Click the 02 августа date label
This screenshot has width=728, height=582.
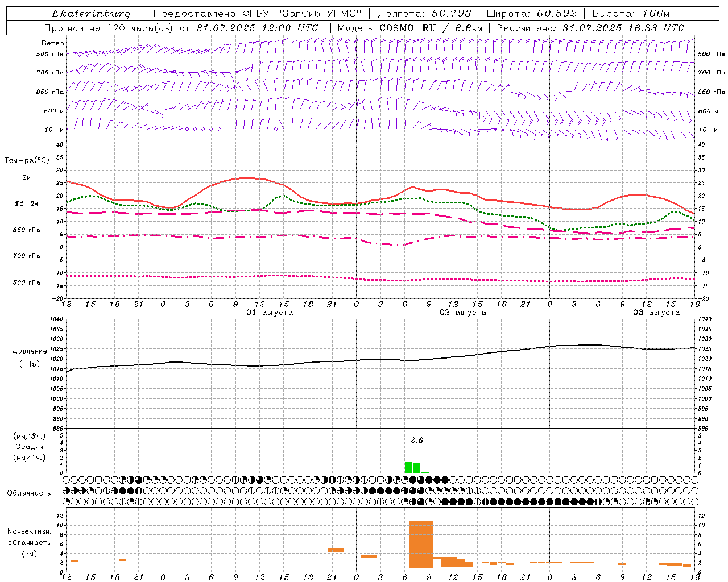(x=462, y=313)
